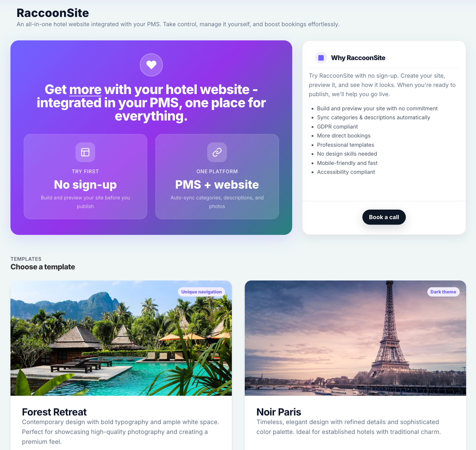
Task: Click the More direct bookings list item
Action: [x=344, y=136]
